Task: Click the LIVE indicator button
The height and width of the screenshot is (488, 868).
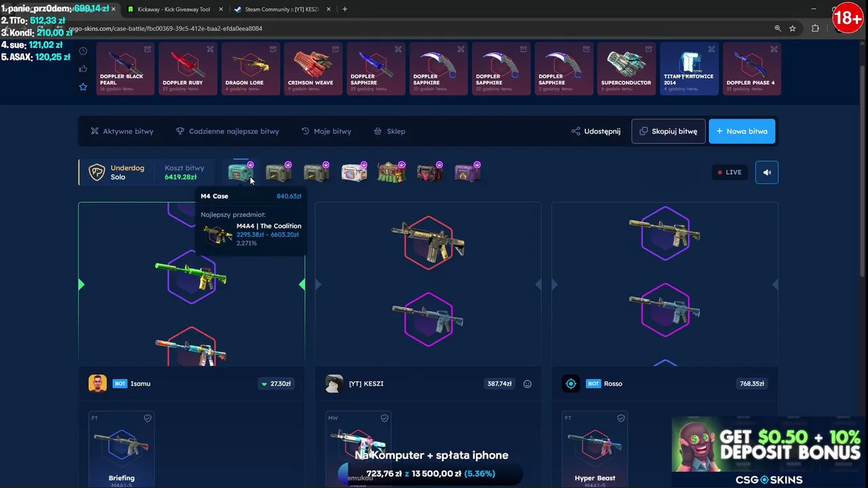Action: click(730, 172)
